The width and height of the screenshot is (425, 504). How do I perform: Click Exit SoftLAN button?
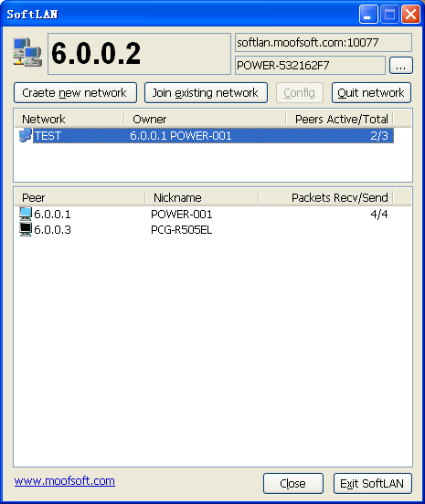[x=373, y=483]
